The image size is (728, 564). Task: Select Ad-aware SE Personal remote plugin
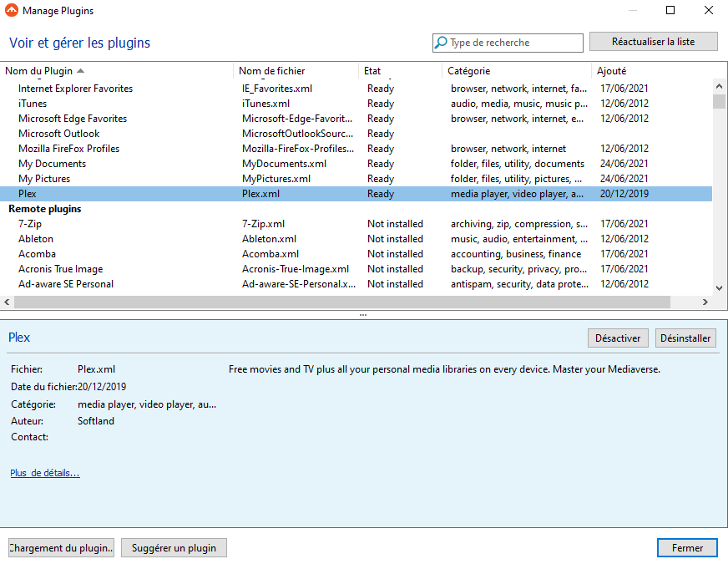(356, 284)
